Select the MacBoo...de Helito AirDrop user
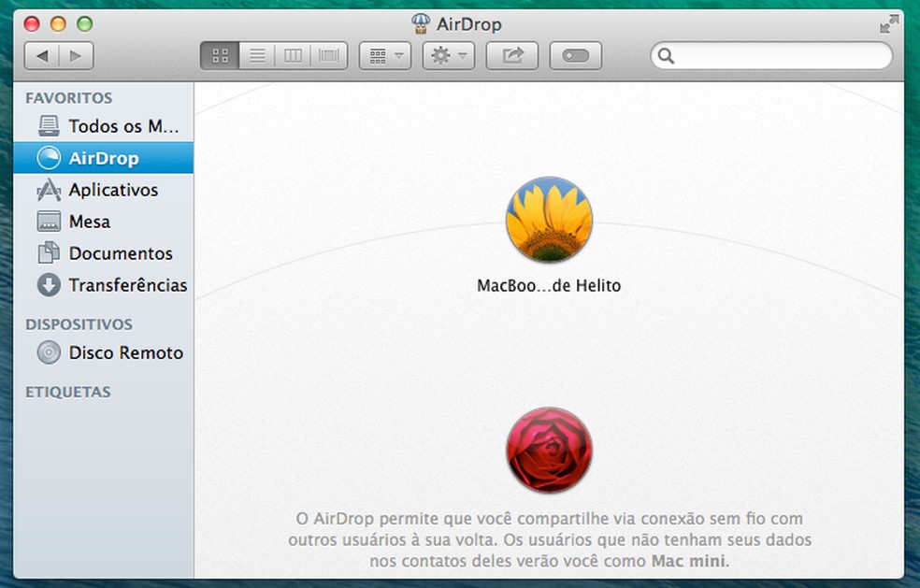 pyautogui.click(x=549, y=220)
